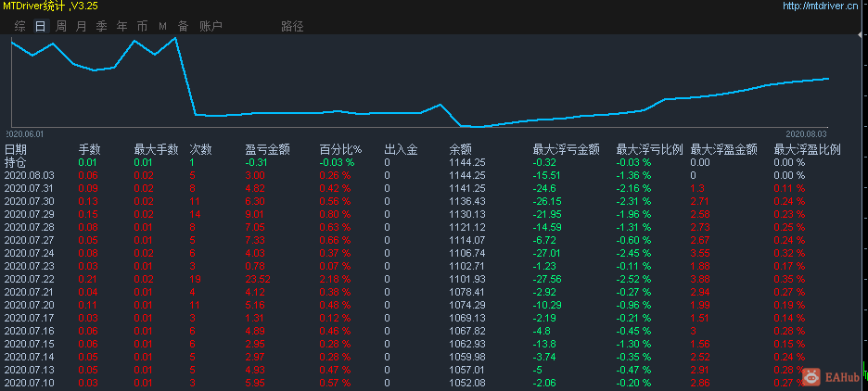Switch to the 年 yearly tab
The height and width of the screenshot is (391, 868).
121,26
